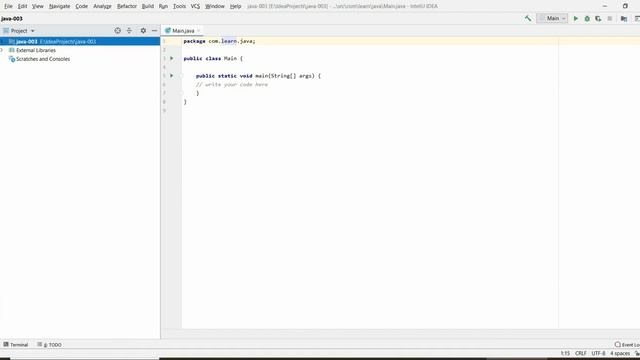Open the Run menu
This screenshot has width=640, height=360.
pos(163,6)
